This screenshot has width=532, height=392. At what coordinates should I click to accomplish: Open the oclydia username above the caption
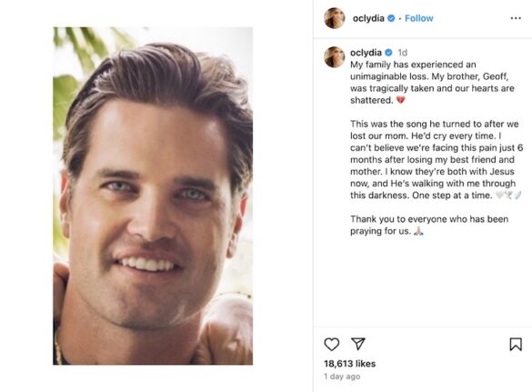[366, 53]
